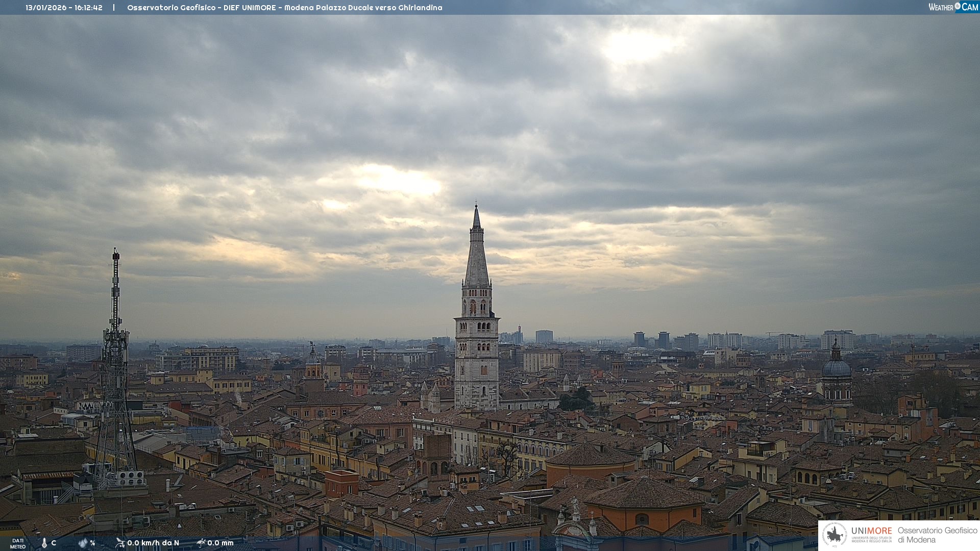
Task: Click the DATI METEO label
Action: pyautogui.click(x=18, y=543)
